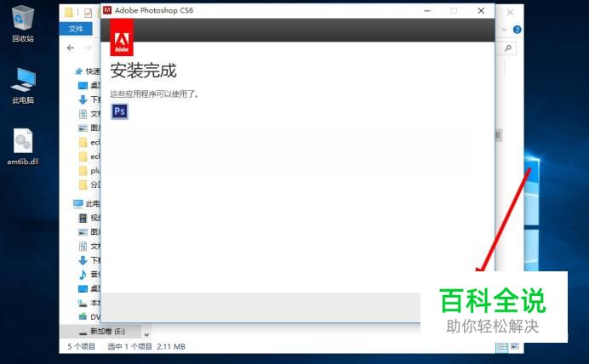Viewport: 589px width, 364px height.
Task: Select the quick access star item
Action: (x=88, y=71)
